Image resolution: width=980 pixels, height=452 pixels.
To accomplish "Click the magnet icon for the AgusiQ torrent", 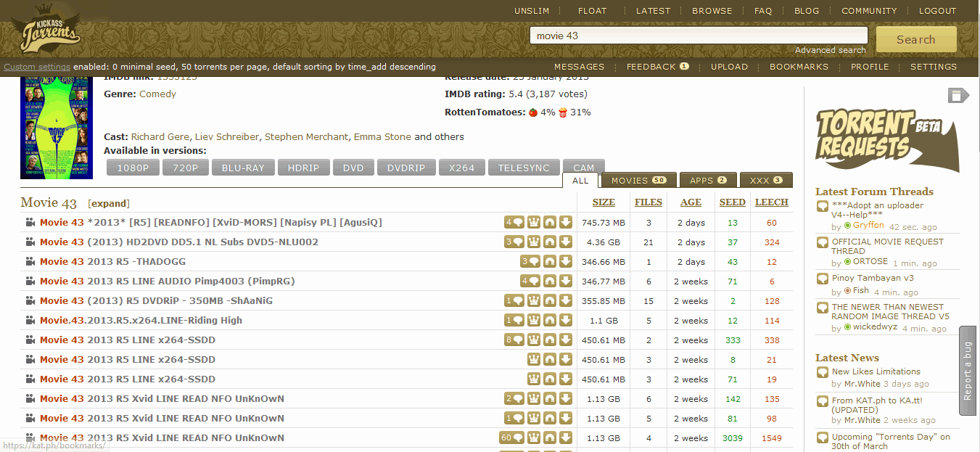I will (x=550, y=222).
